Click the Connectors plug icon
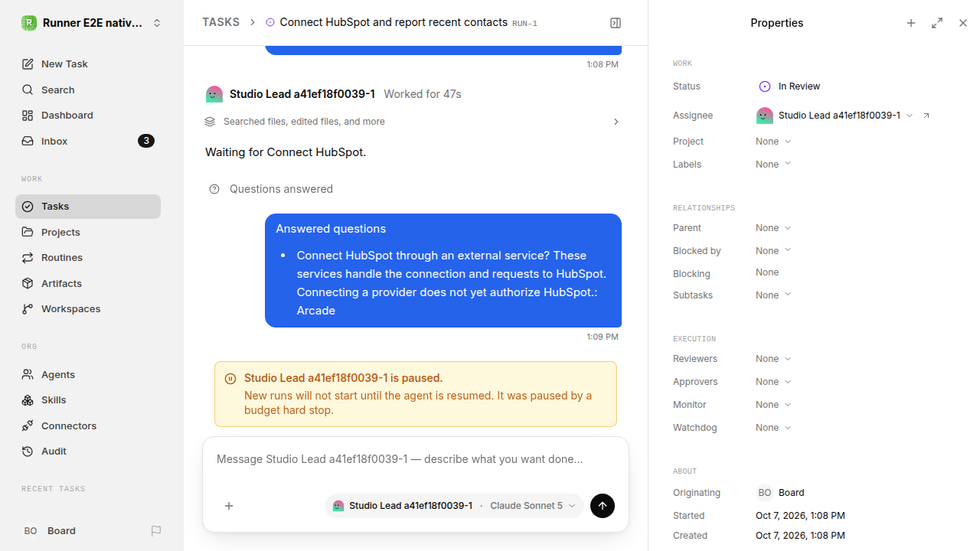Screen dimensions: 980x551 (28, 425)
